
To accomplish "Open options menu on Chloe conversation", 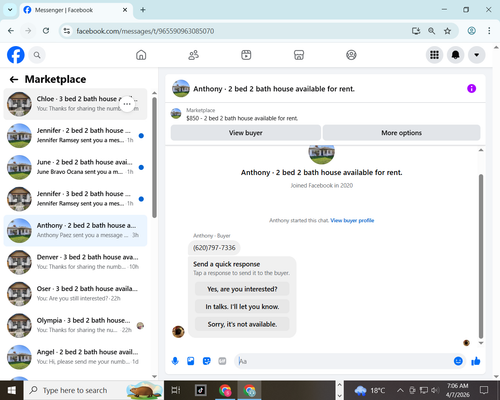I will pos(127,104).
